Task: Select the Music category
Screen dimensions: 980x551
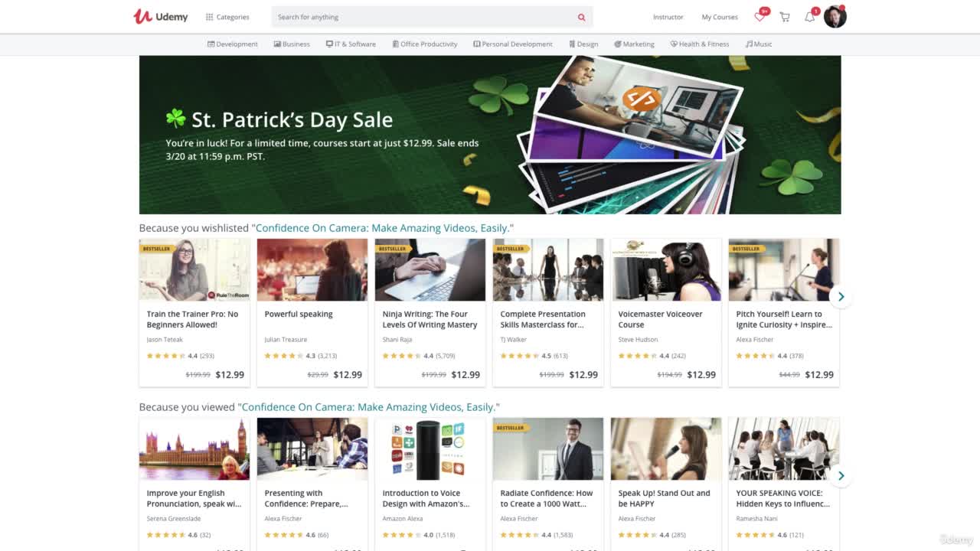Action: point(759,44)
